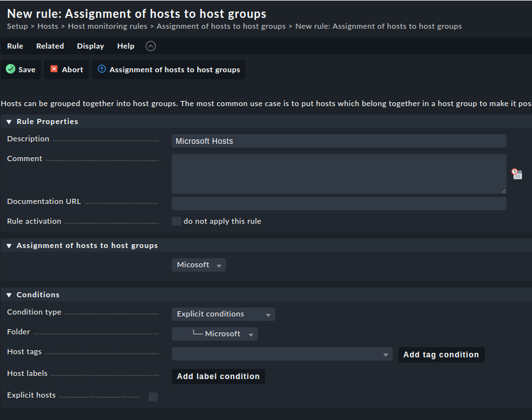Screen dimensions: 532x420
Task: Toggle the Explicit hosts checkbox
Action: (153, 397)
